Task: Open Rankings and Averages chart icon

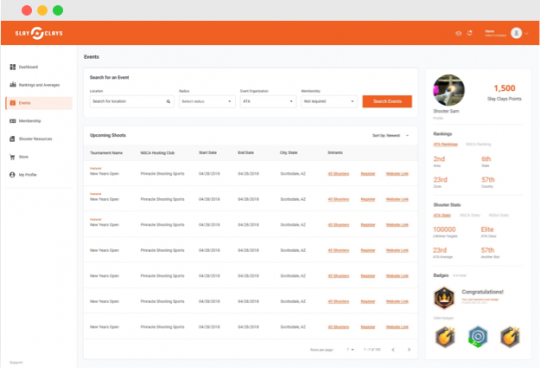Action: coord(13,85)
